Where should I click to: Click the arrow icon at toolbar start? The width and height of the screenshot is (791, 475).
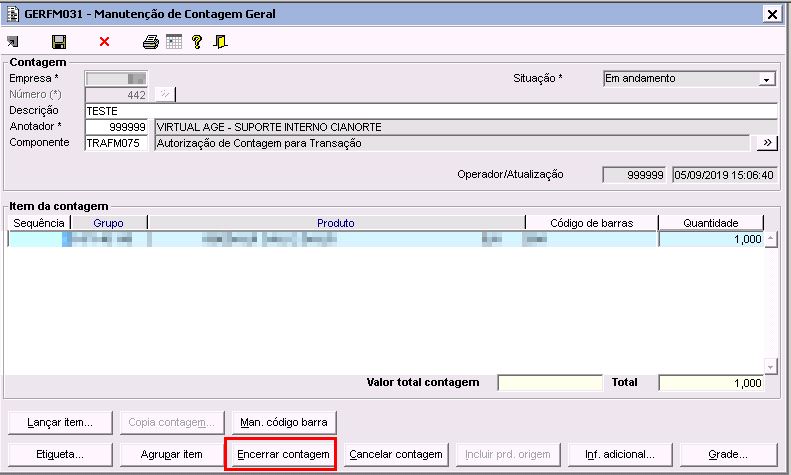(13, 42)
